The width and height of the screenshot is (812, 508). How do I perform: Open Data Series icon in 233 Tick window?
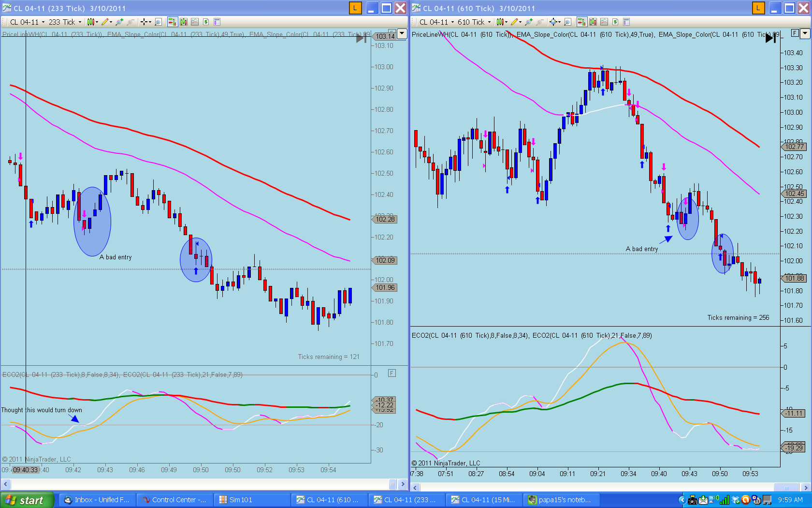[x=184, y=22]
